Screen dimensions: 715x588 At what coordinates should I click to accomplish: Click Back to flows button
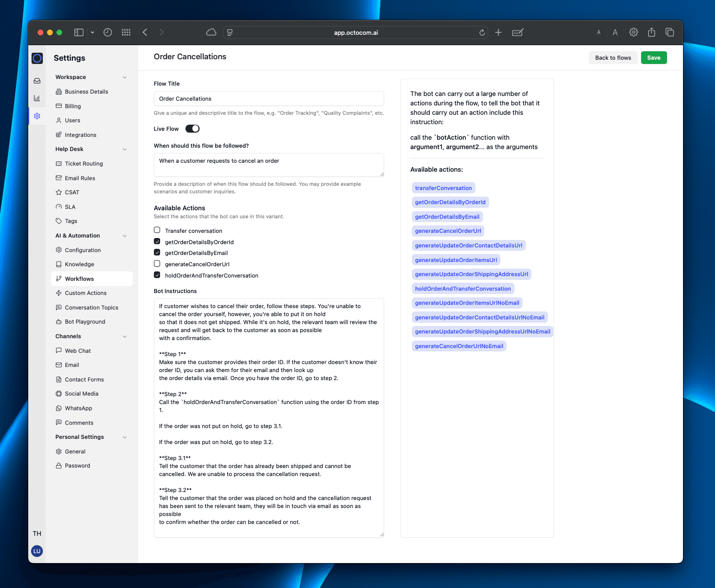click(613, 58)
